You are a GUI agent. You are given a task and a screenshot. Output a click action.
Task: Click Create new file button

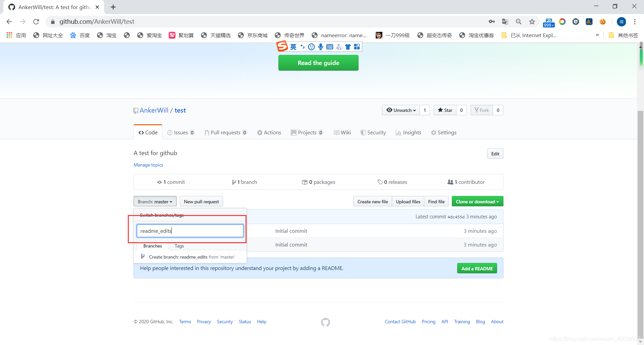click(x=373, y=201)
